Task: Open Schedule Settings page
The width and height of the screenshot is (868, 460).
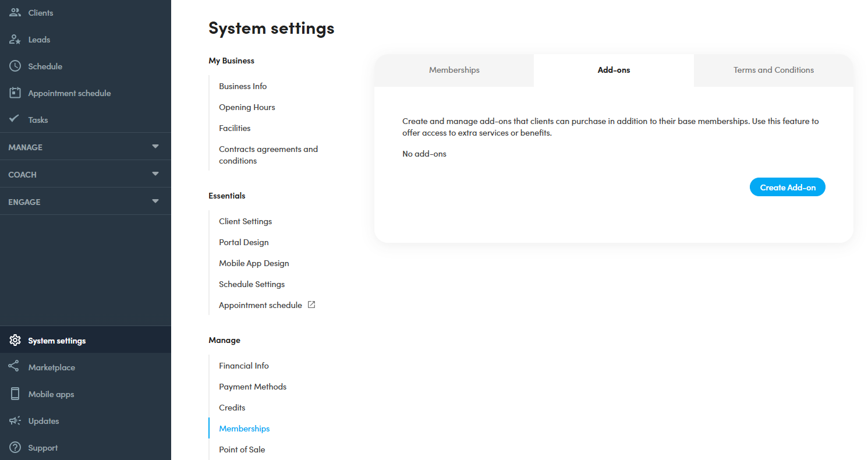Action: click(251, 284)
